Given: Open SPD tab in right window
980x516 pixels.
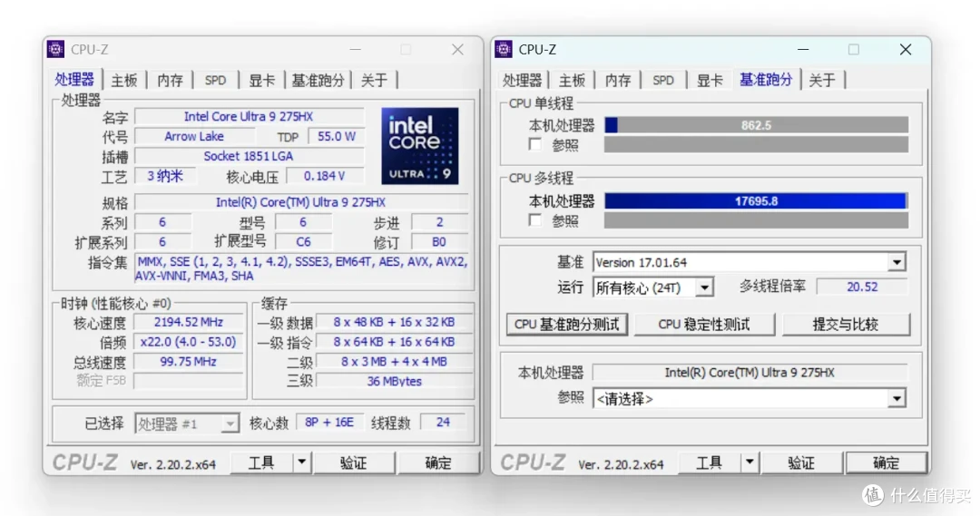Looking at the screenshot, I should coord(663,81).
